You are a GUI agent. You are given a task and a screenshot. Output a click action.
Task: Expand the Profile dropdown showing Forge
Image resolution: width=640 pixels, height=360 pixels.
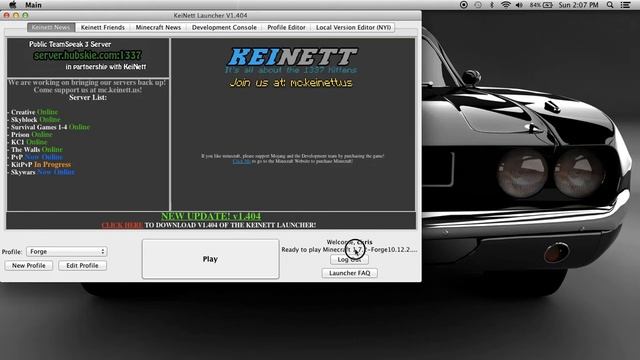click(67, 251)
